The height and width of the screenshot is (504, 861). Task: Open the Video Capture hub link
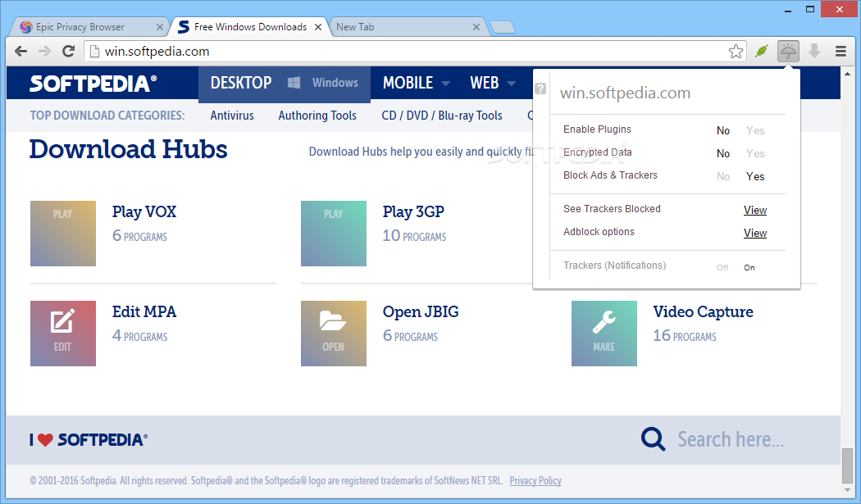click(x=703, y=312)
